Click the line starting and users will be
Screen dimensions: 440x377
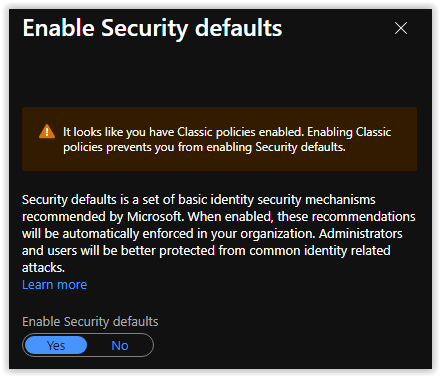206,251
